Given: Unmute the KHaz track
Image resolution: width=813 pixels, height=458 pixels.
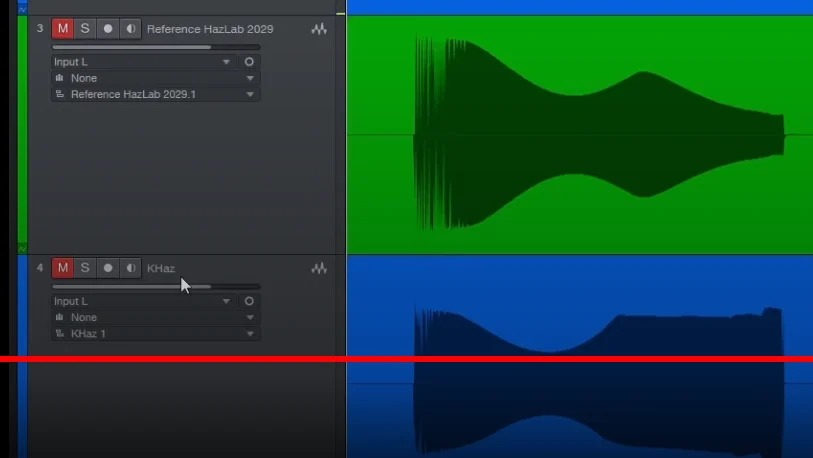Looking at the screenshot, I should pos(62,268).
